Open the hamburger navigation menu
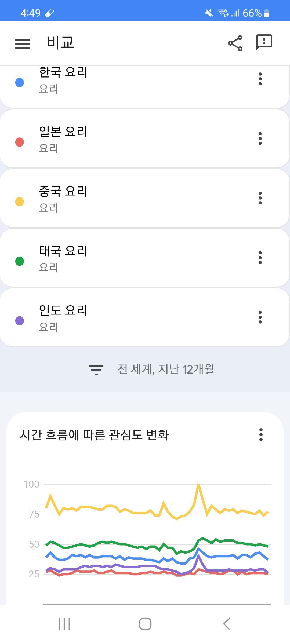This screenshot has height=644, width=290. click(x=23, y=43)
